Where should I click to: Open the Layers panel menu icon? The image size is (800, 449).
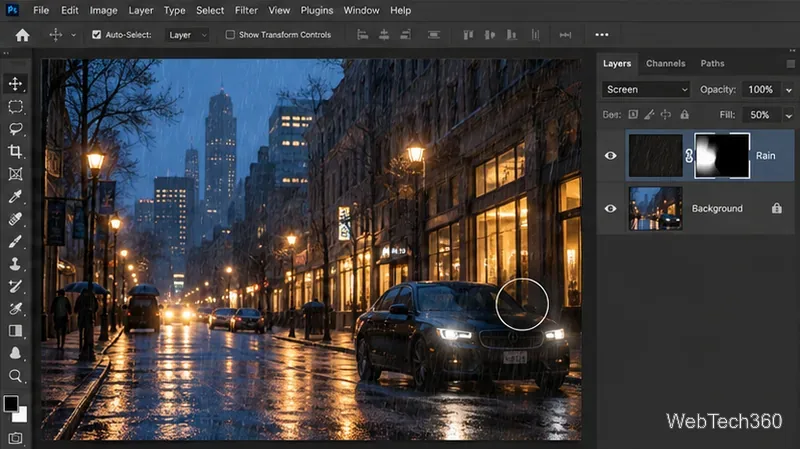pyautogui.click(x=790, y=64)
